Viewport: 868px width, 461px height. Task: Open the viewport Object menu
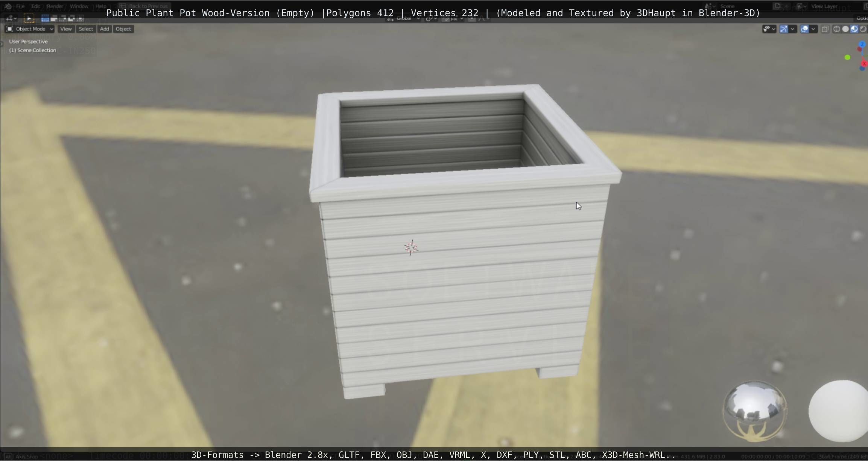click(x=123, y=29)
